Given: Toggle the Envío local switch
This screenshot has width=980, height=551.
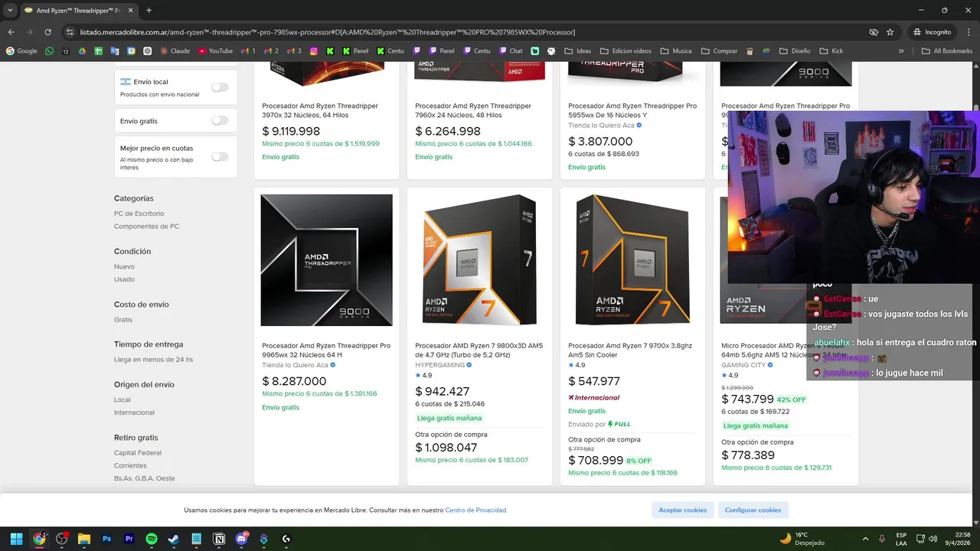Looking at the screenshot, I should tap(220, 87).
